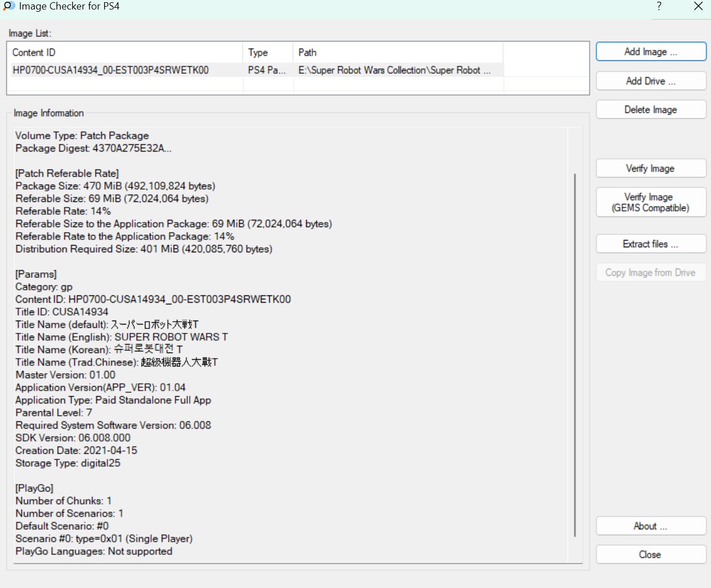
Task: Click the Copy Image from Drive button
Action: [x=651, y=272]
